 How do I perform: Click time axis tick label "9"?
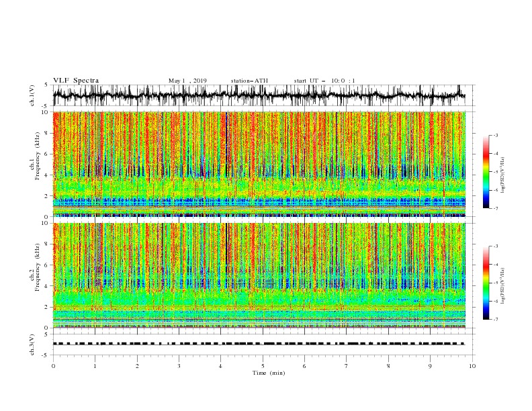pyautogui.click(x=430, y=366)
